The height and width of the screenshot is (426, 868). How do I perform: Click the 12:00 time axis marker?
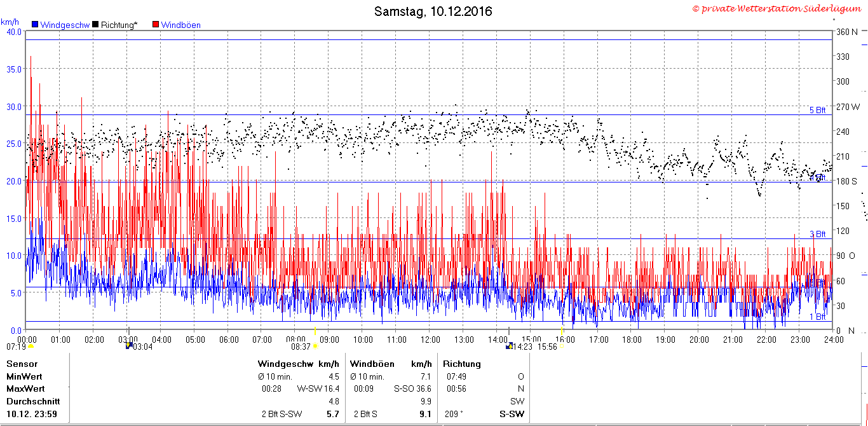(x=430, y=340)
